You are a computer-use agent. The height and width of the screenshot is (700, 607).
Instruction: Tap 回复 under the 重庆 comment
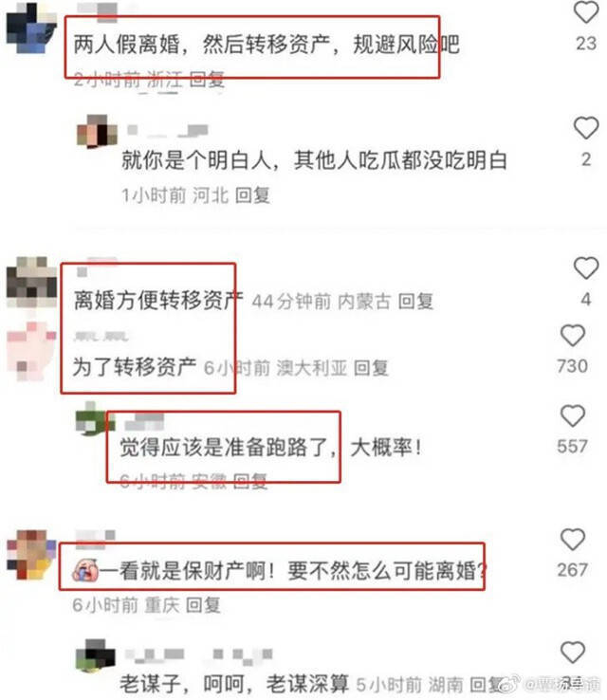(x=203, y=605)
